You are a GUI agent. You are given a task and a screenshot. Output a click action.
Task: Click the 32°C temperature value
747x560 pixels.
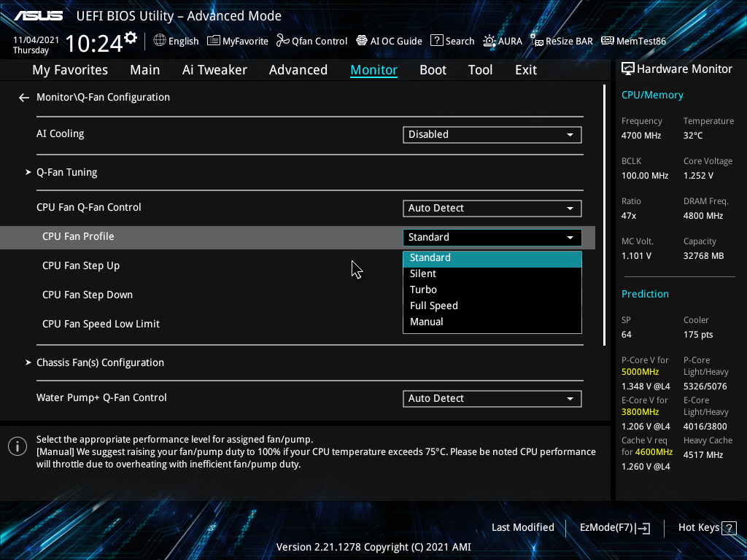(x=693, y=136)
